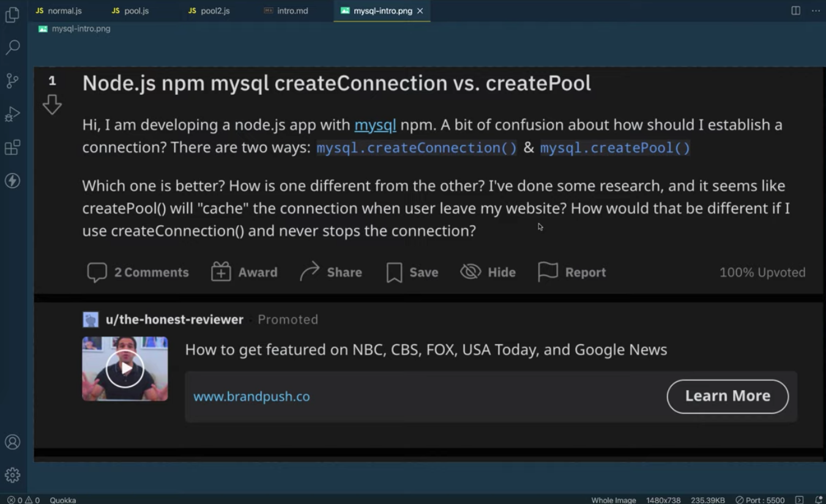Screen dimensions: 826x504
Task: Open the Manage settings gear
Action: [12, 475]
